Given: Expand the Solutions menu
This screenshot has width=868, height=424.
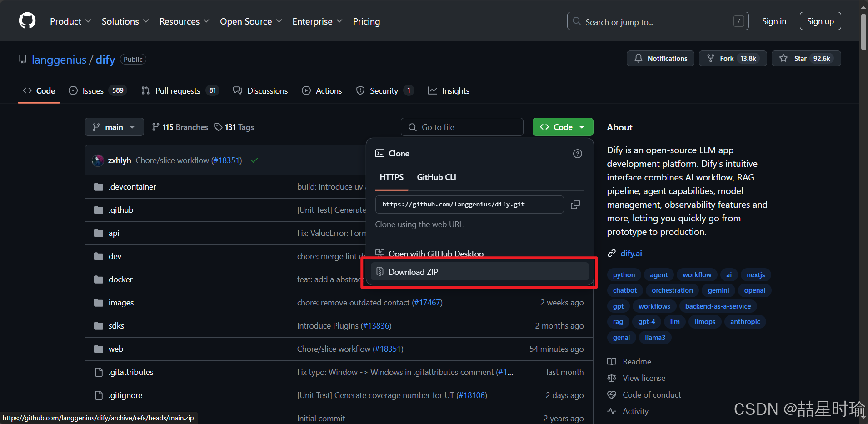Looking at the screenshot, I should [125, 21].
